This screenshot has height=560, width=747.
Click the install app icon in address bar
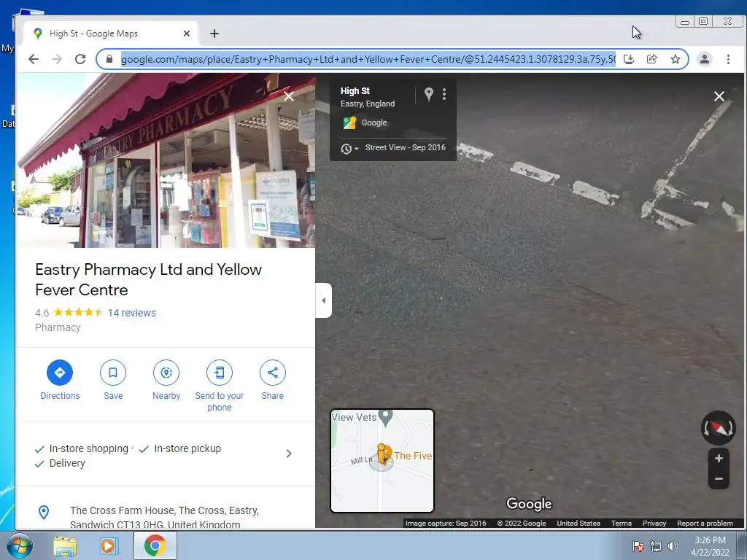629,59
